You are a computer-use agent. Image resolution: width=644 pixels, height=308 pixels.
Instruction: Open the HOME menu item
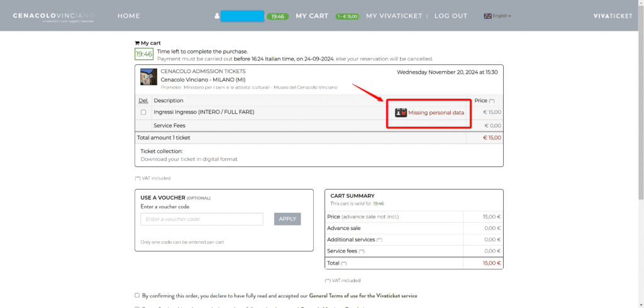[x=128, y=16]
